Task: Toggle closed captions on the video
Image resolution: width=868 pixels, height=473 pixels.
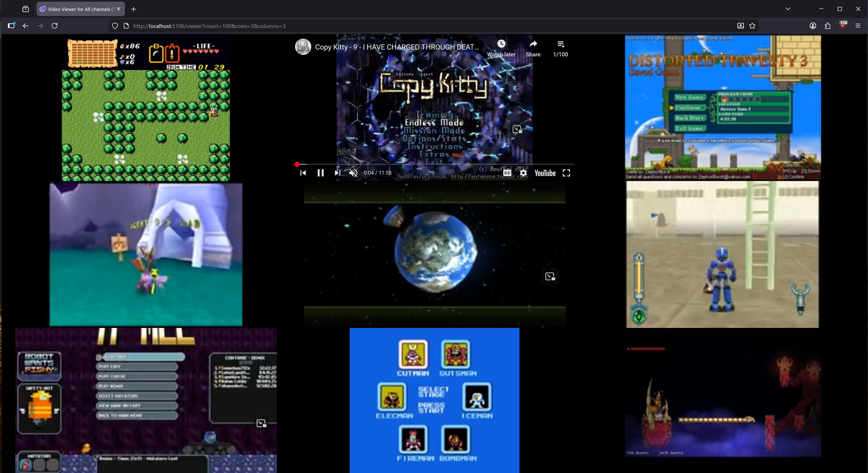Action: click(507, 173)
